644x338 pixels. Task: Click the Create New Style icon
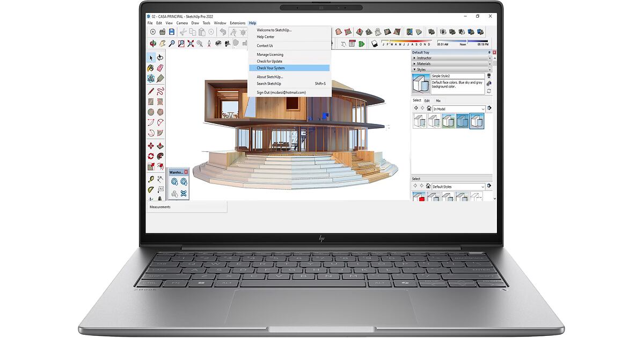[x=488, y=76]
